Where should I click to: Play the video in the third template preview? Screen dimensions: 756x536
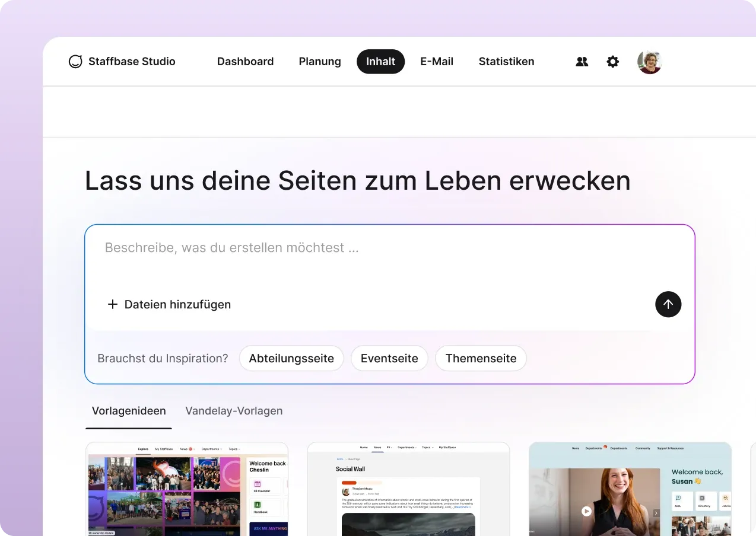coord(586,511)
